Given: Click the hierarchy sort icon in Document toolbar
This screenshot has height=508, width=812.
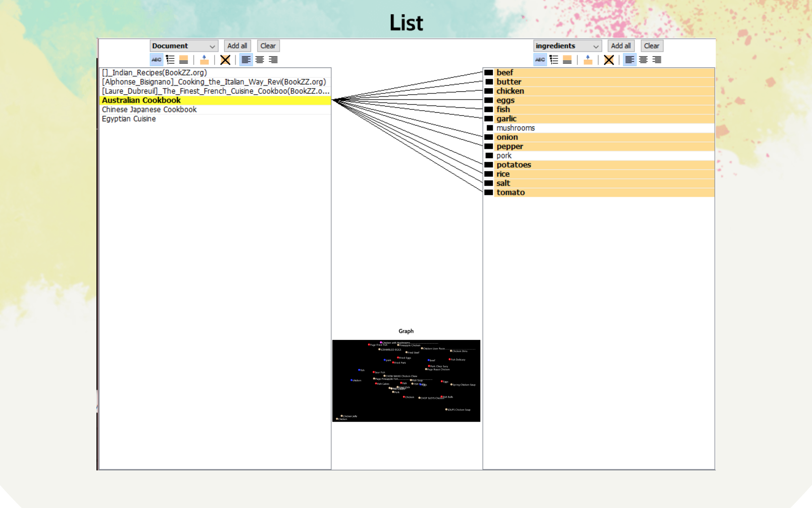Looking at the screenshot, I should [171, 60].
